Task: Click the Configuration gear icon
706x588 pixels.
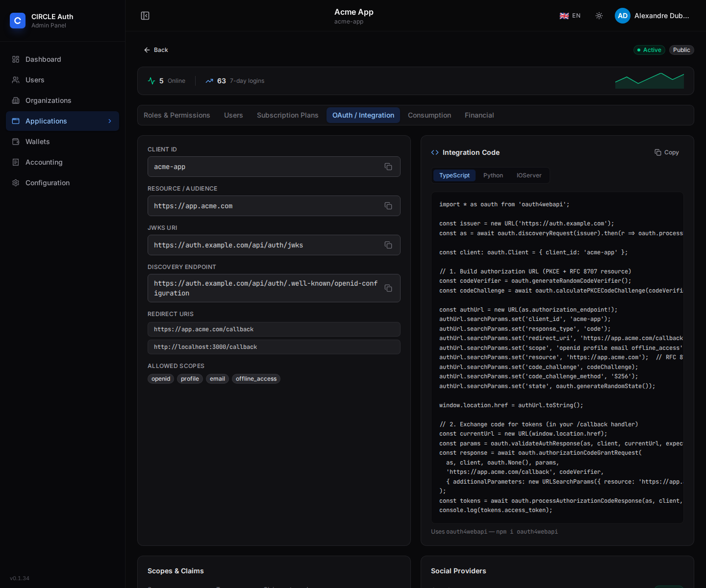Action: coord(16,183)
